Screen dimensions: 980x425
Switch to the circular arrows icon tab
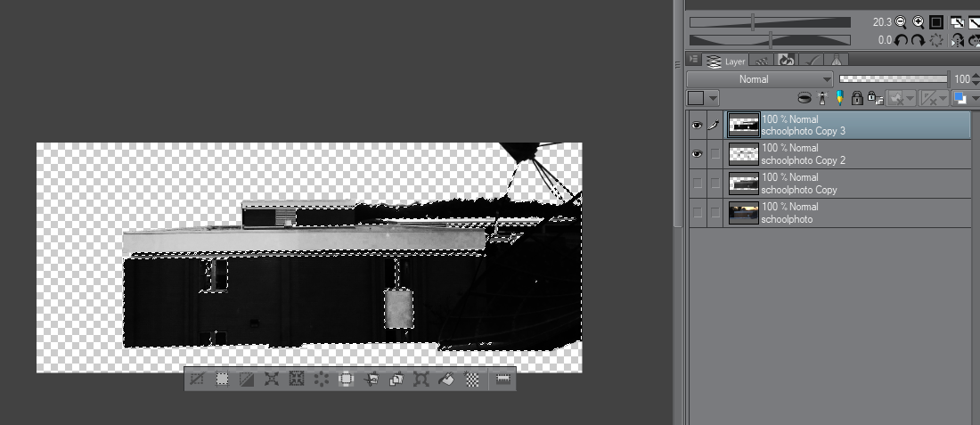coord(787,61)
